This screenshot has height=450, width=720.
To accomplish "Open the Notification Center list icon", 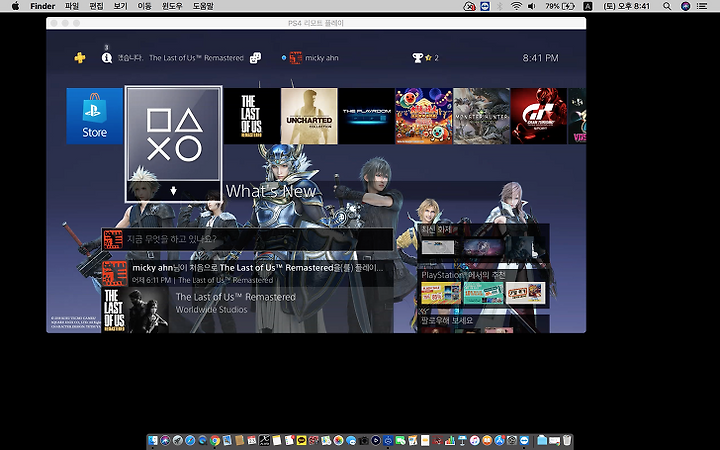I will [702, 6].
